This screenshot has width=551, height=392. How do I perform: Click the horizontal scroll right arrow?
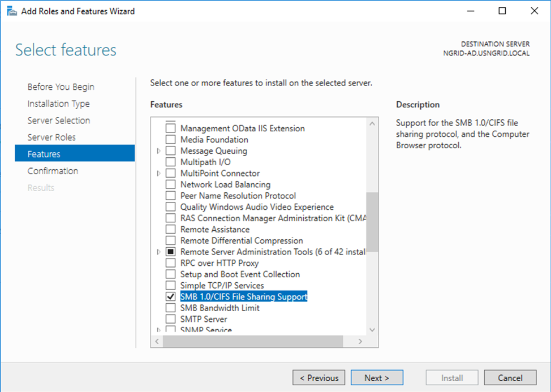[x=360, y=342]
